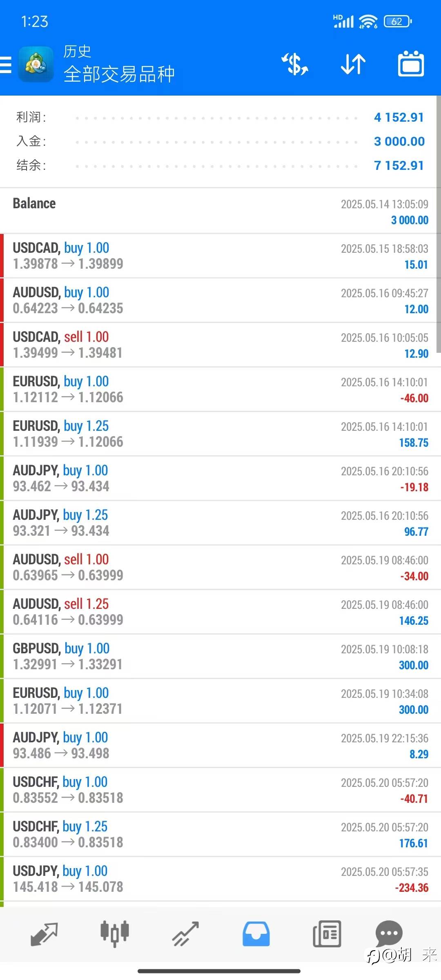Open the sort order arrows icon
This screenshot has width=441, height=980.
(x=353, y=64)
